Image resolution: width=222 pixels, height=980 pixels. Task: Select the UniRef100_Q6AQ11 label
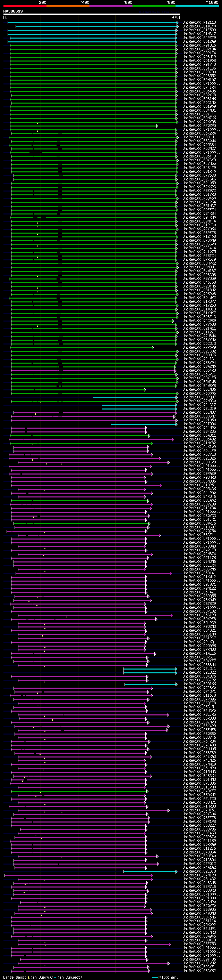click(199, 435)
